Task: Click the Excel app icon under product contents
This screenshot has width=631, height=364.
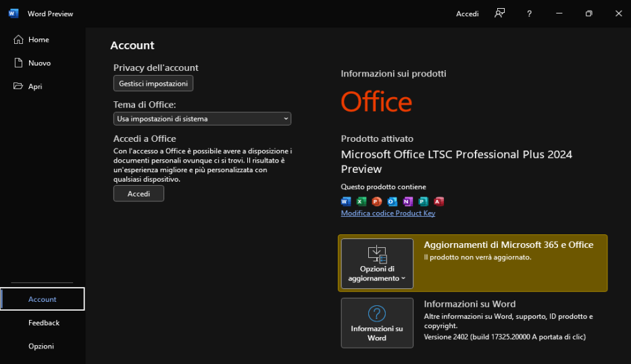Action: pyautogui.click(x=361, y=201)
